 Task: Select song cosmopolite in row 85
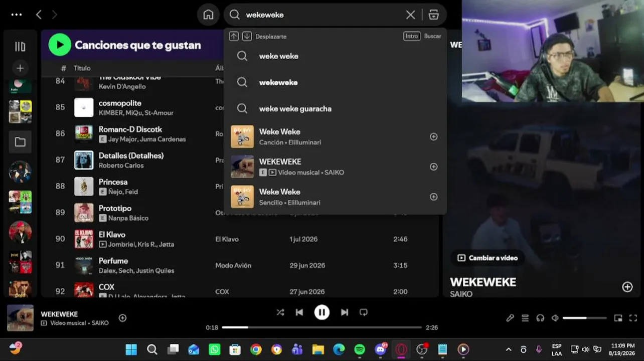click(x=120, y=103)
